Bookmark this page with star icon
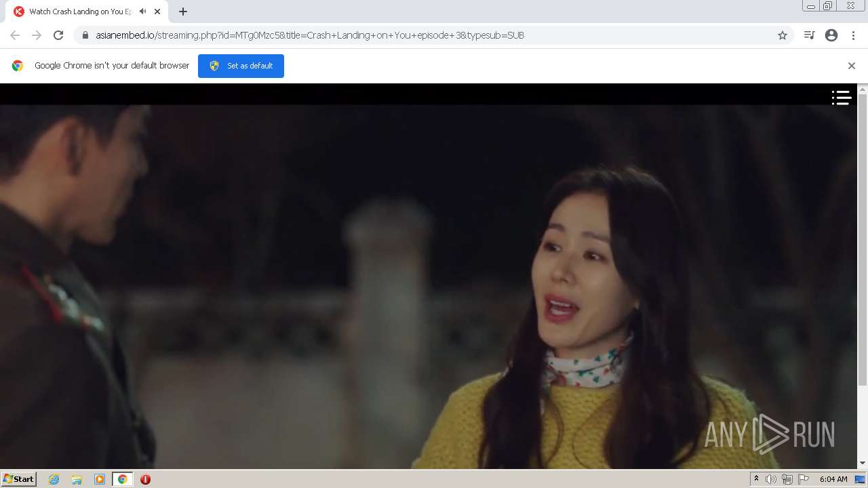 (x=783, y=35)
